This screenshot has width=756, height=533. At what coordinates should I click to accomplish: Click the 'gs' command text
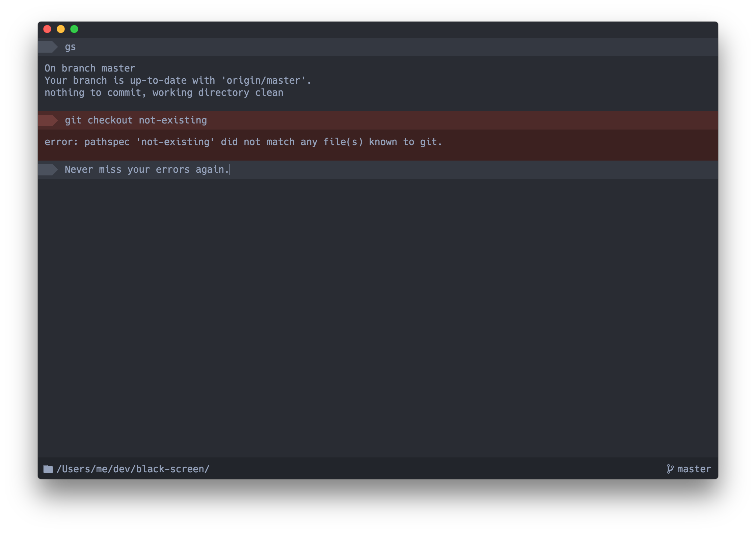coord(70,47)
